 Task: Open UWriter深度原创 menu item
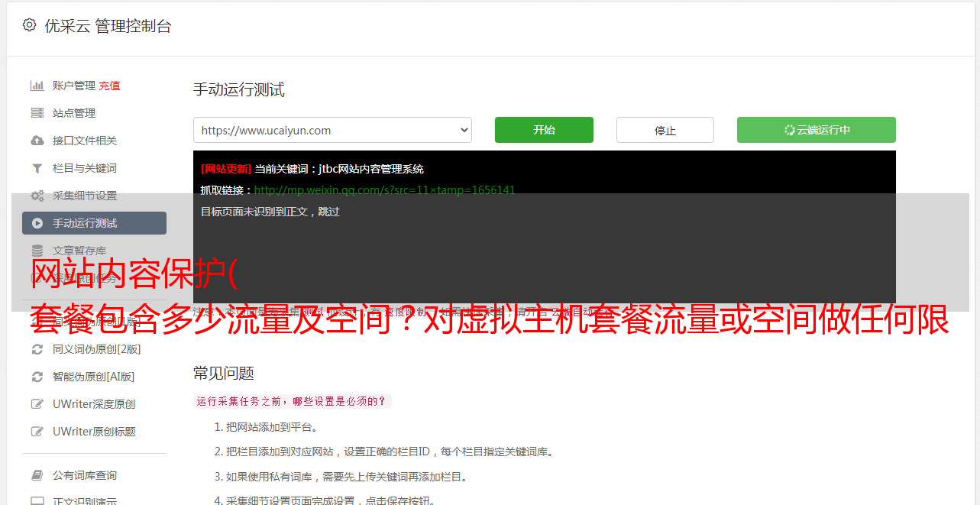(94, 404)
